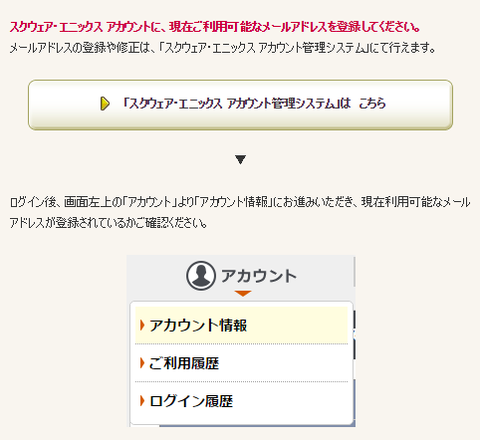Click the line アドレスが登録されているかご確認ください
The height and width of the screenshot is (440, 480).
click(108, 223)
